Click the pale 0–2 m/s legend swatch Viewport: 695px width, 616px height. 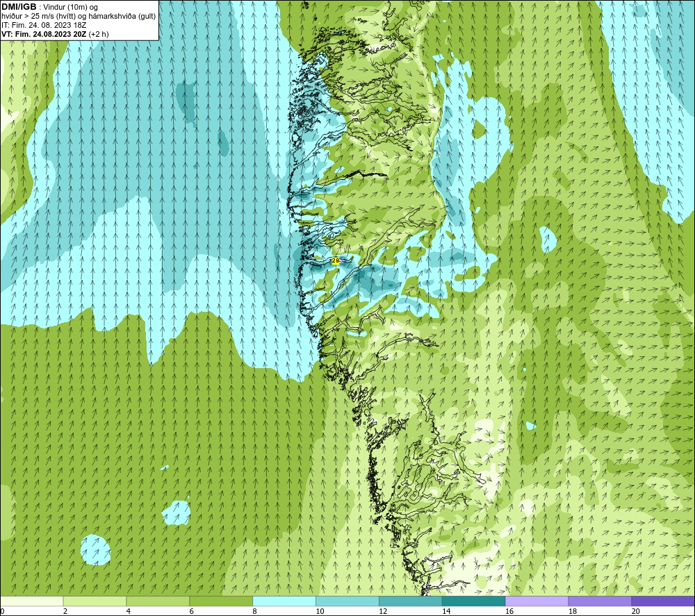[31, 601]
